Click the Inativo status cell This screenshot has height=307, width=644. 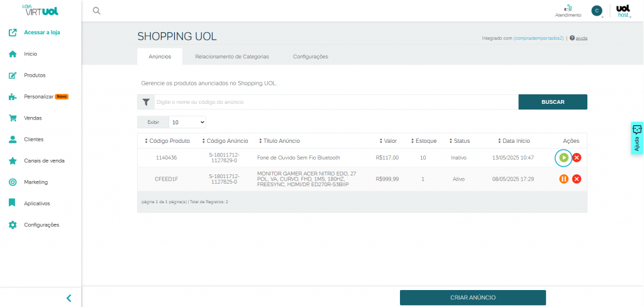point(458,157)
